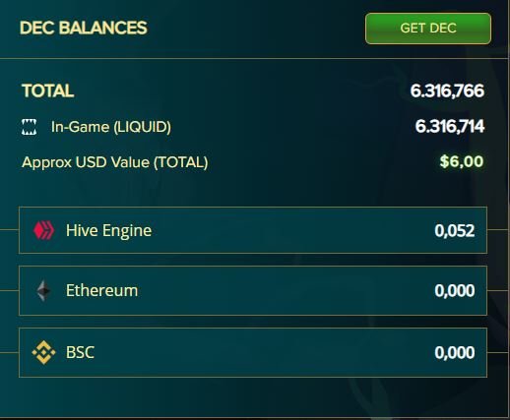Click the In-Game (LIQUID) label

pyautogui.click(x=111, y=127)
